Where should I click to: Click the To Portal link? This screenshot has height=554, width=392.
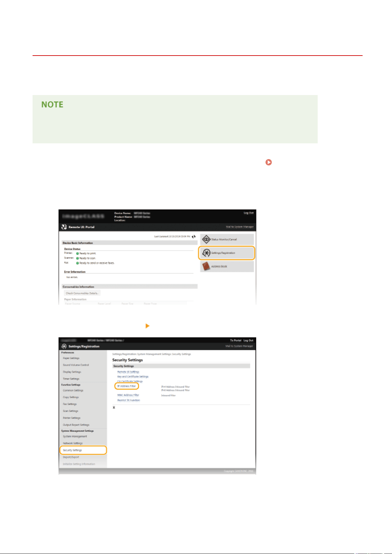click(236, 340)
